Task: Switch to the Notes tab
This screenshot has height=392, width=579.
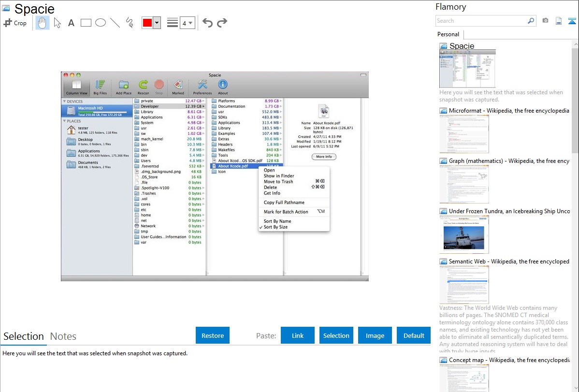Action: coord(63,336)
